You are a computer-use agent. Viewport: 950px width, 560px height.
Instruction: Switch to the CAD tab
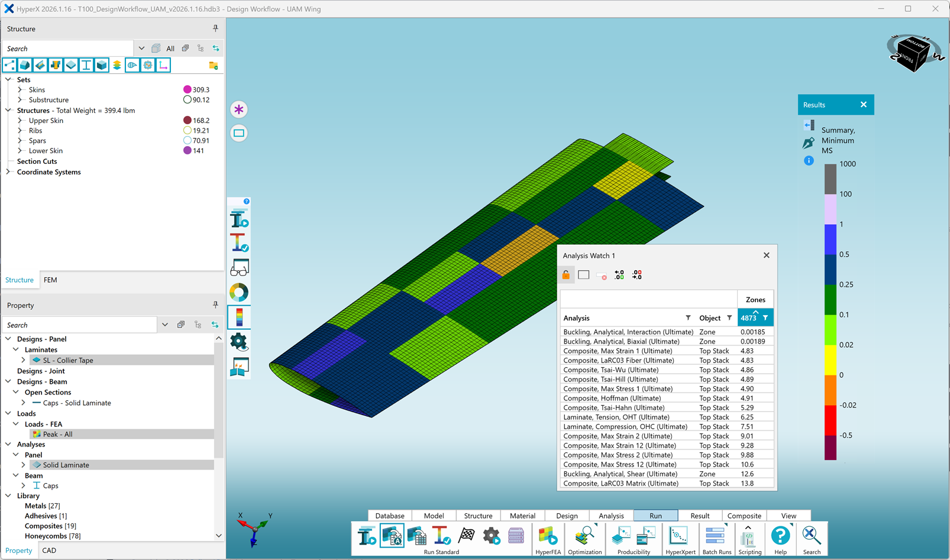coord(49,551)
